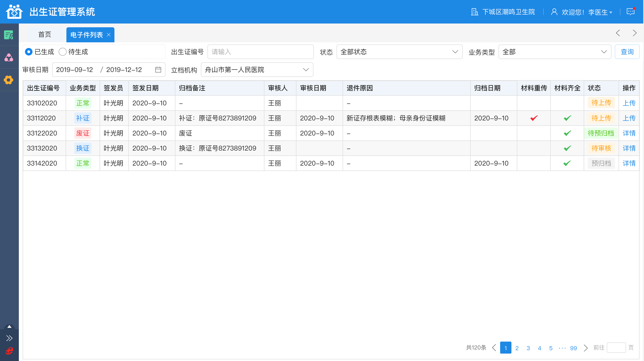Open the messages chat icon in header
This screenshot has height=361, width=644.
tap(631, 12)
